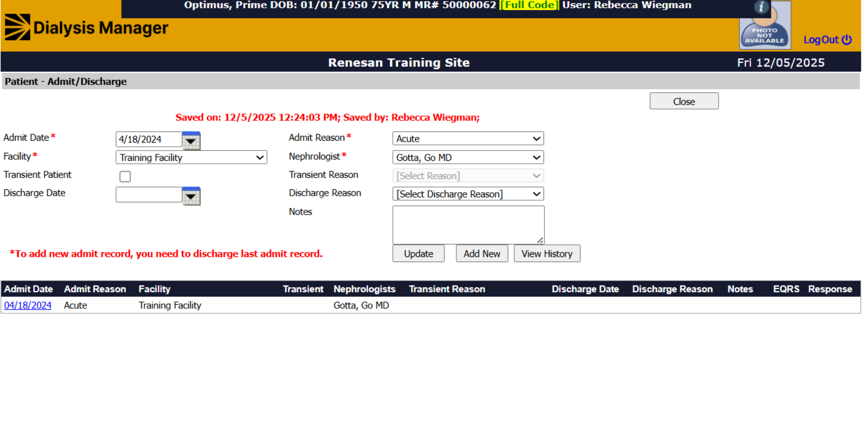Click the Nephrologists column header
The height and width of the screenshot is (429, 868).
[364, 289]
